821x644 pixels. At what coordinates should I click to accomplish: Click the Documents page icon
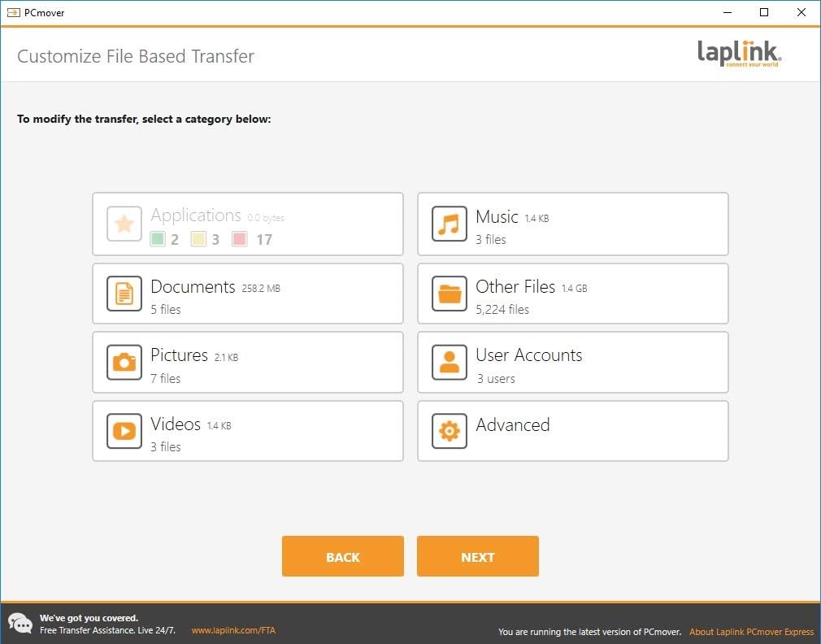click(124, 294)
